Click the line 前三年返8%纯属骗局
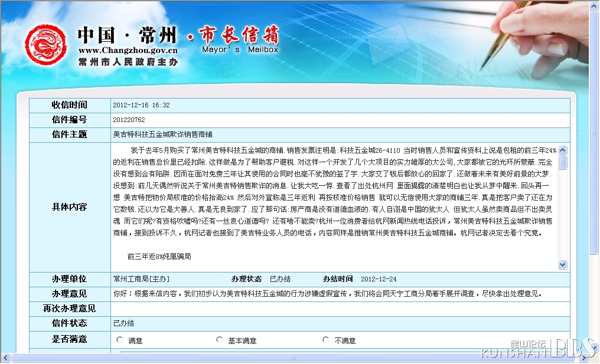The width and height of the screenshot is (600, 364). 159,257
